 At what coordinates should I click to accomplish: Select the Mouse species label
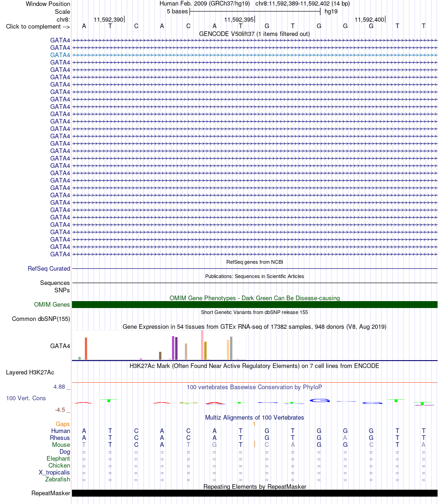point(61,445)
